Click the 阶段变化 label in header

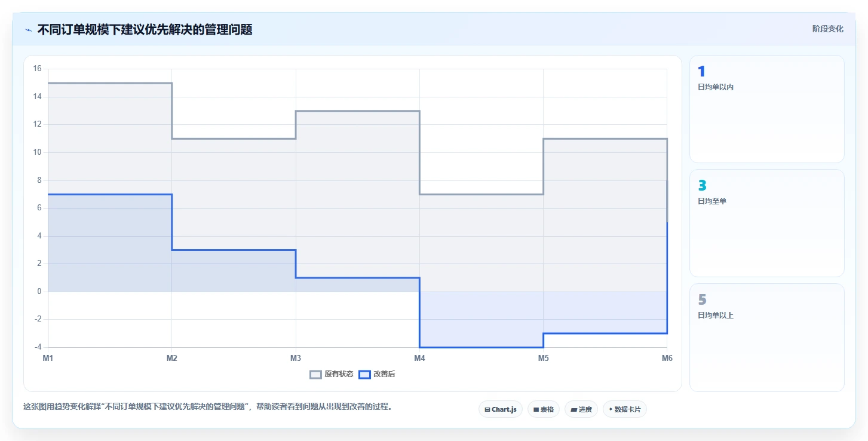(x=827, y=29)
